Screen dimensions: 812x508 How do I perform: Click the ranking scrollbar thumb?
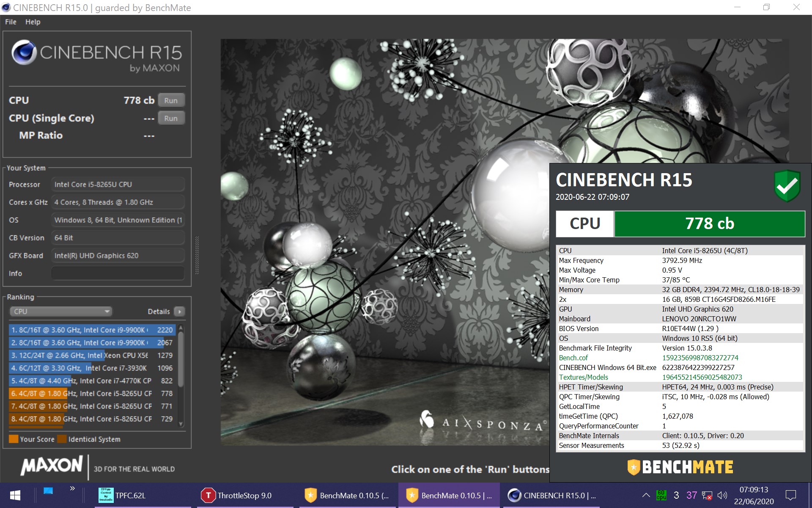[181, 359]
